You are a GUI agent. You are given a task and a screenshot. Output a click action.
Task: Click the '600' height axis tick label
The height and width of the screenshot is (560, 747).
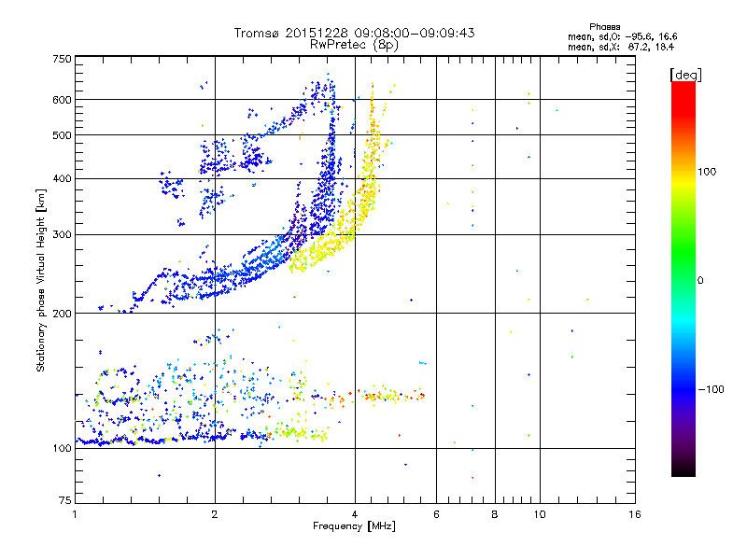click(62, 100)
